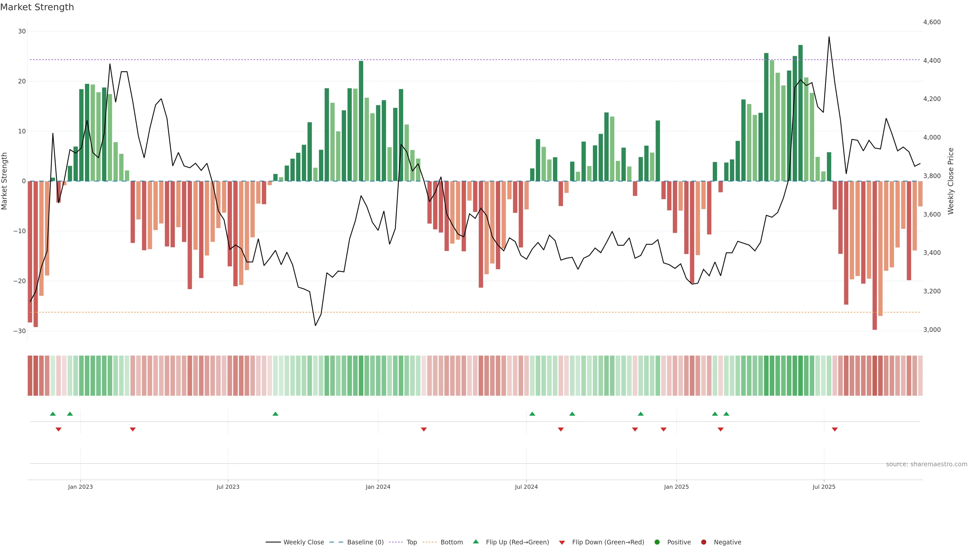Click the Jul 2025 x-axis label
980x551 pixels.
point(824,487)
